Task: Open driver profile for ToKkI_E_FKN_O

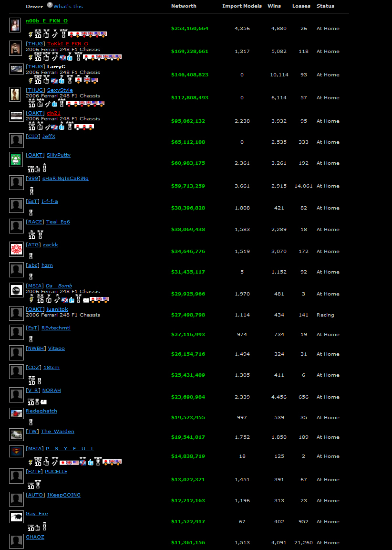Action: coord(68,44)
